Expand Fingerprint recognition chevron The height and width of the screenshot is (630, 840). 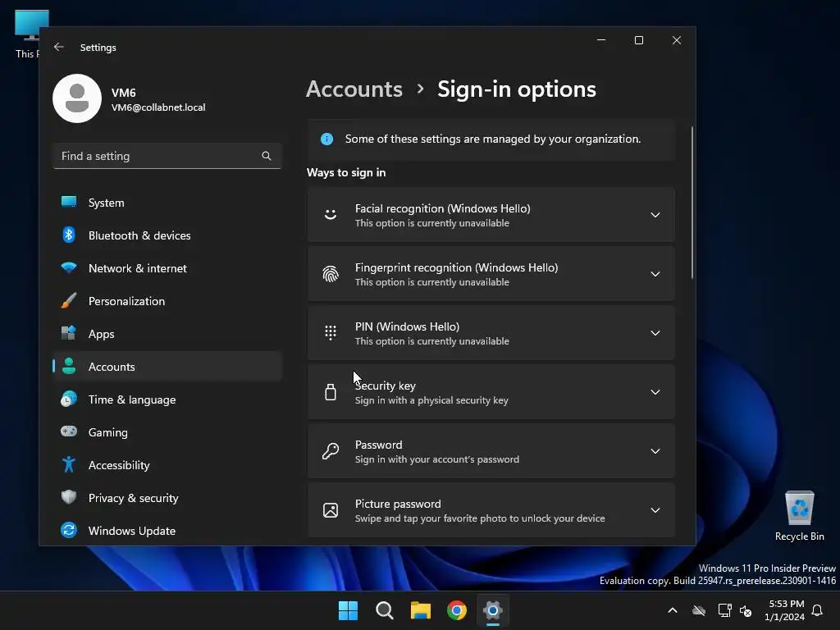tap(655, 274)
